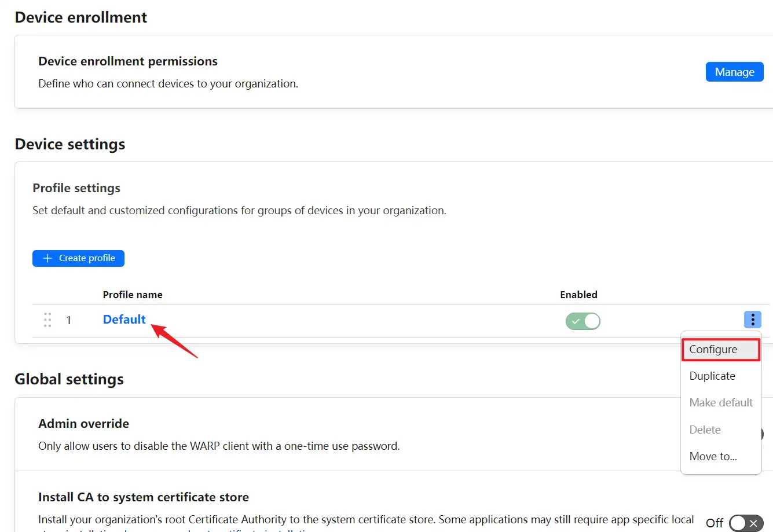Click the Enabled column header
The height and width of the screenshot is (532, 773).
[x=578, y=295]
